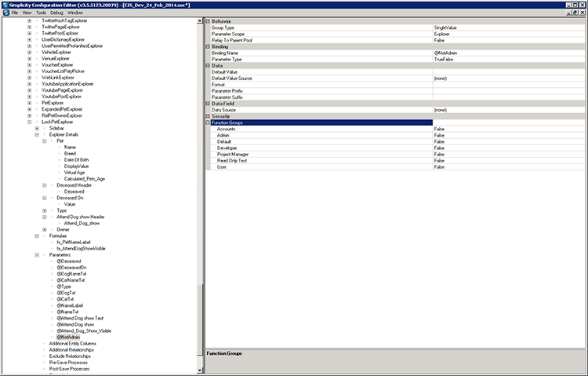
Task: Select the fx_PetNameLabel formula
Action: pyautogui.click(x=74, y=243)
